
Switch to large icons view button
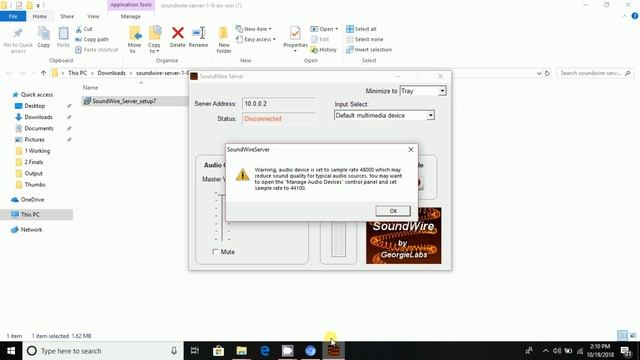[x=633, y=336]
